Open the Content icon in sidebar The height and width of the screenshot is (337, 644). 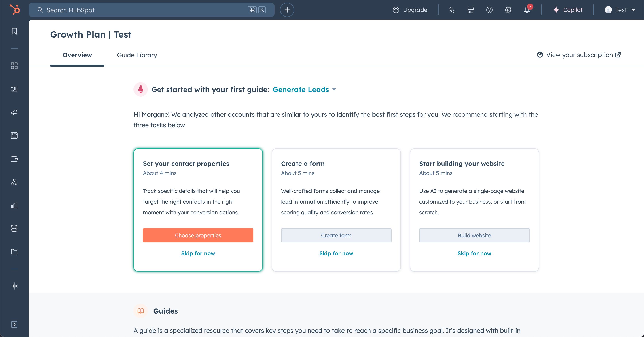click(14, 135)
